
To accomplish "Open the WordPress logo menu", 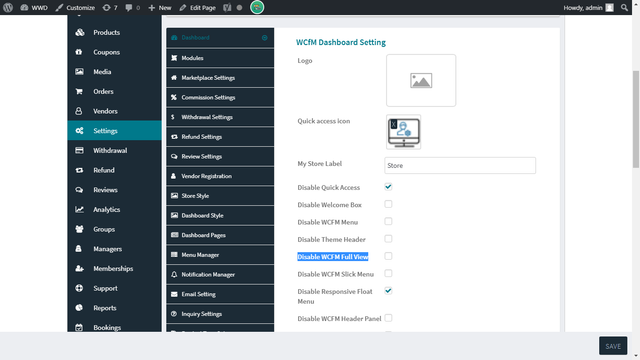I will (x=8, y=7).
